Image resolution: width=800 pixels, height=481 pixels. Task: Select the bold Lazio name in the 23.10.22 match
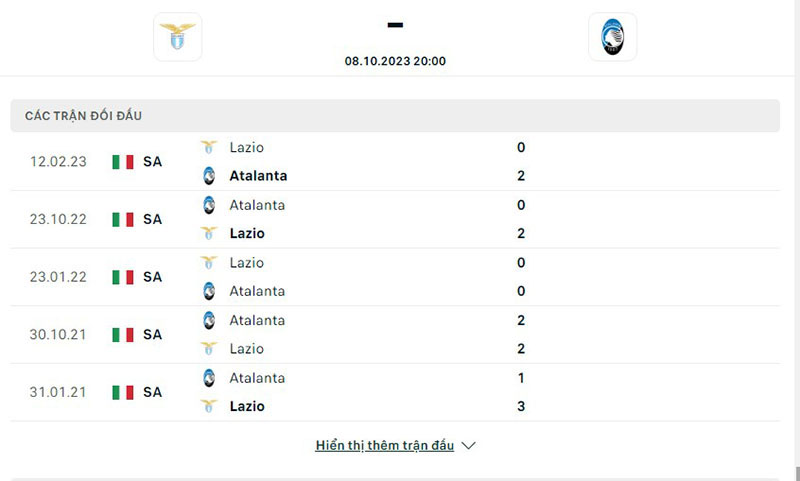coord(247,233)
